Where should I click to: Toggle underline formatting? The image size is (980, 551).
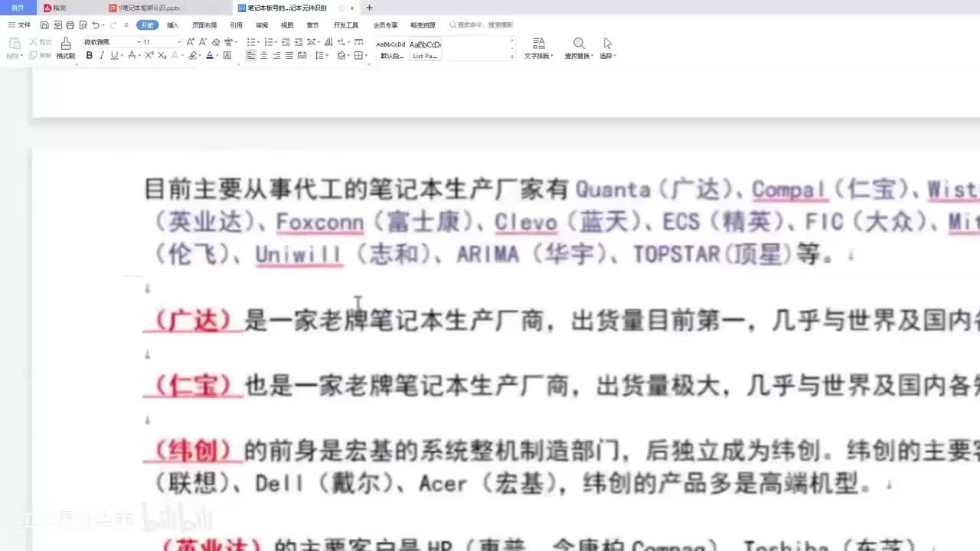point(114,55)
